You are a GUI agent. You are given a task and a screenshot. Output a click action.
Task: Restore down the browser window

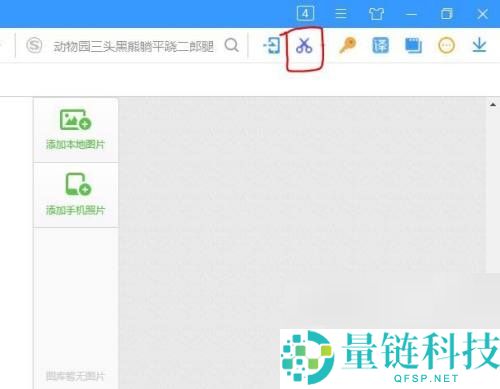coord(447,14)
